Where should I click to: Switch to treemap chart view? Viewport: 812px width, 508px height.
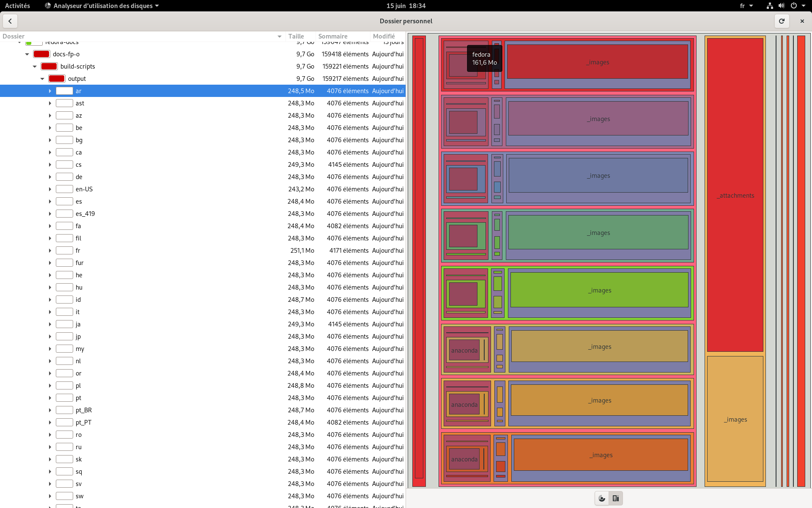point(616,499)
